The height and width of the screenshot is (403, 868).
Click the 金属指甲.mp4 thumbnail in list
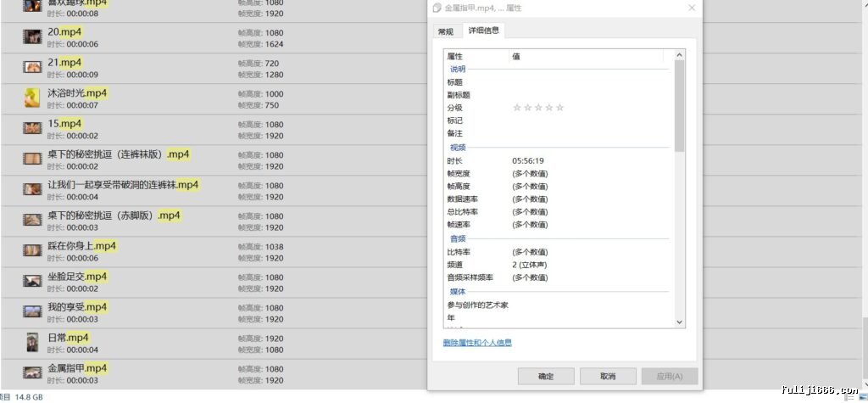point(33,372)
